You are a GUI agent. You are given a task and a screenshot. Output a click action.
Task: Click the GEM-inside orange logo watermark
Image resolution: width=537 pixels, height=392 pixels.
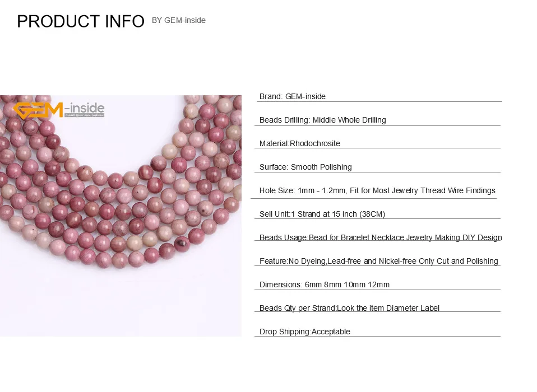coord(58,110)
